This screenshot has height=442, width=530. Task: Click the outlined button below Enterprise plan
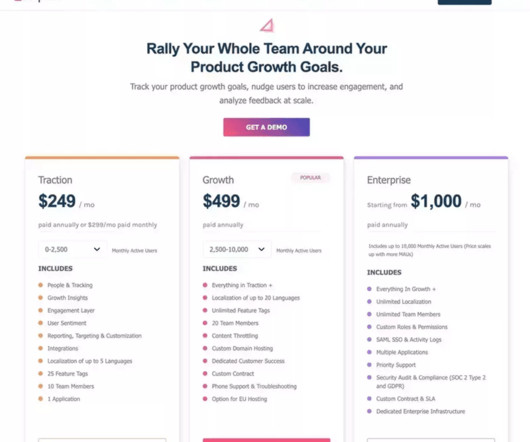(x=431, y=440)
